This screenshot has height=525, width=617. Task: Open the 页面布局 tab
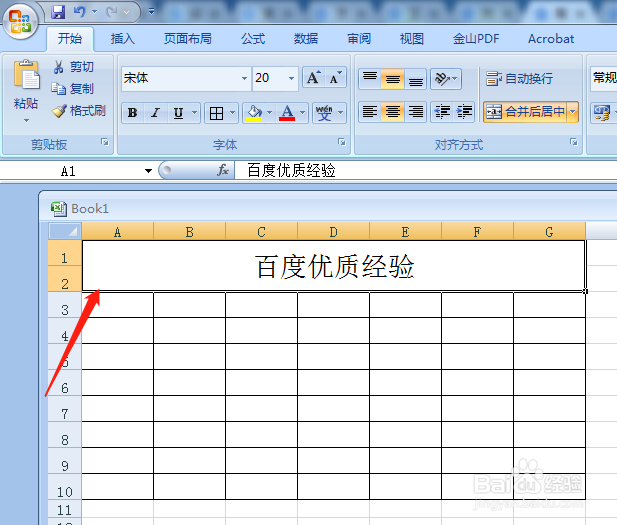coord(188,39)
